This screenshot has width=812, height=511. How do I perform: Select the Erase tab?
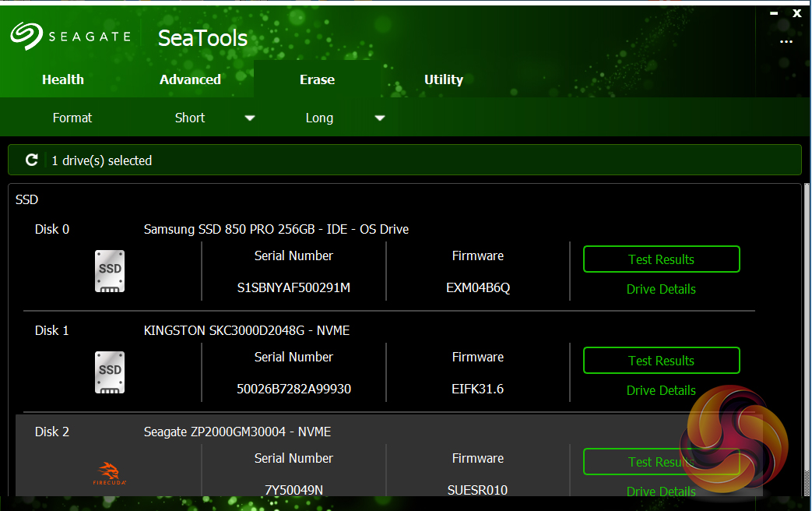coord(317,79)
